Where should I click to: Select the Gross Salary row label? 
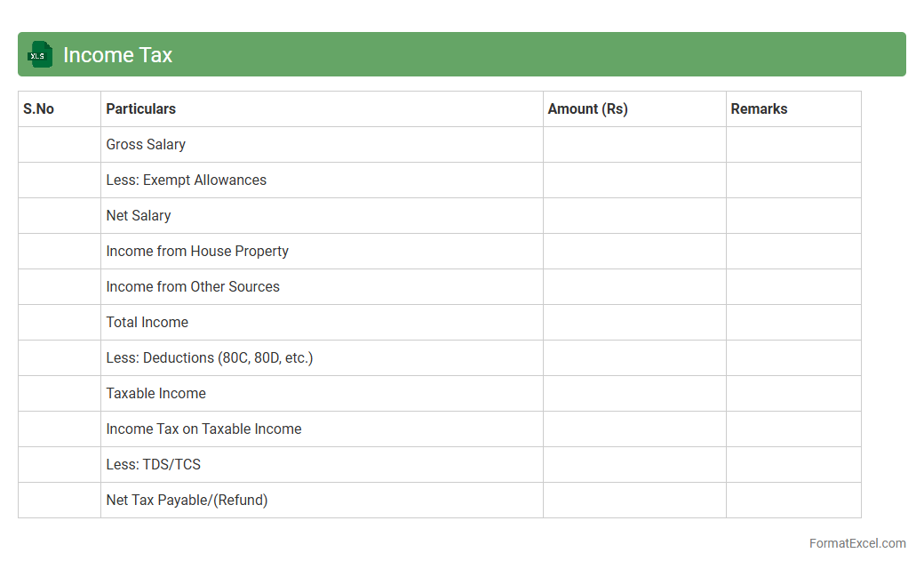point(146,144)
